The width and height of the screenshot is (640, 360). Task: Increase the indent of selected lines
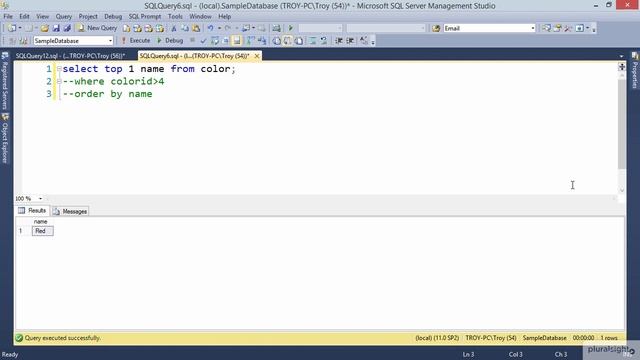(350, 41)
